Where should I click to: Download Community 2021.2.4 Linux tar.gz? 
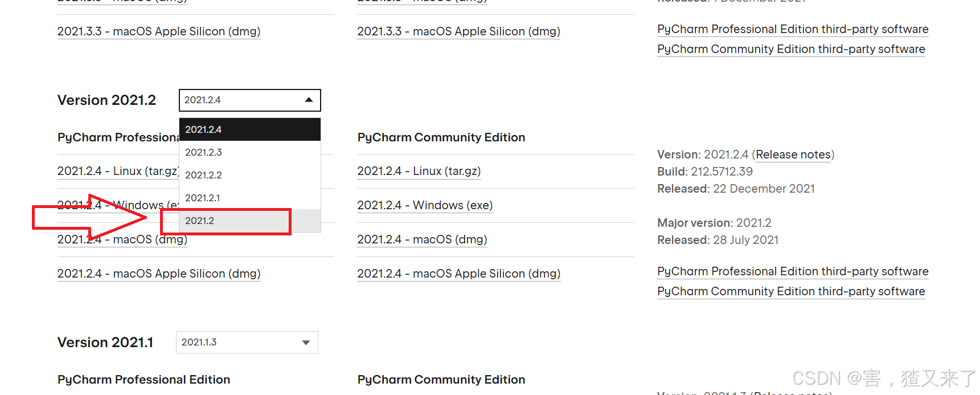[419, 171]
